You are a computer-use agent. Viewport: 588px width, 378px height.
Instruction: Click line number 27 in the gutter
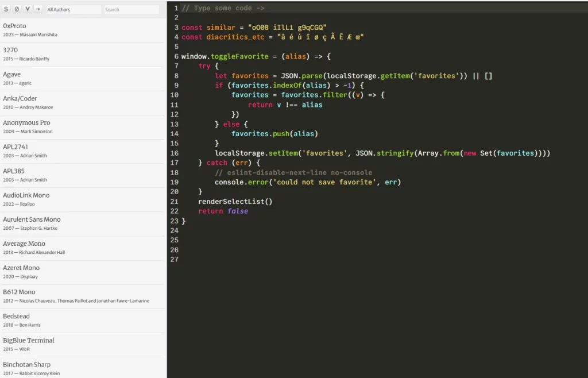tap(174, 260)
